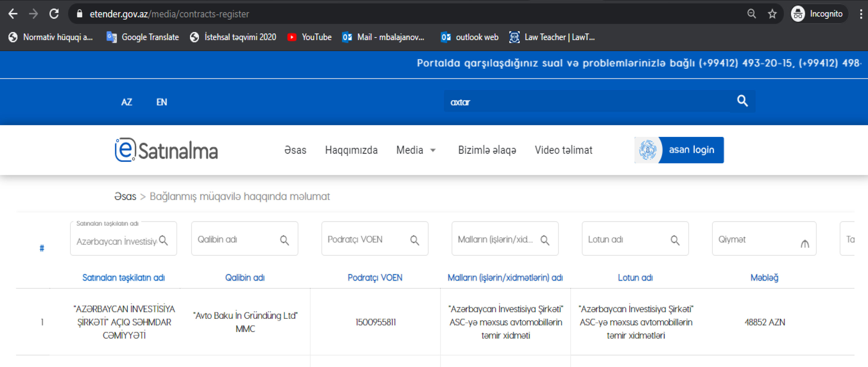The height and width of the screenshot is (367, 868).
Task: Bookmark this page with the star icon
Action: [772, 14]
